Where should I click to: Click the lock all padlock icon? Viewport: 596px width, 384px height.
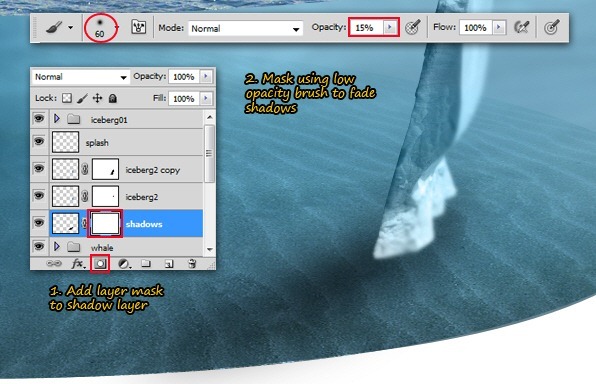coord(113,98)
